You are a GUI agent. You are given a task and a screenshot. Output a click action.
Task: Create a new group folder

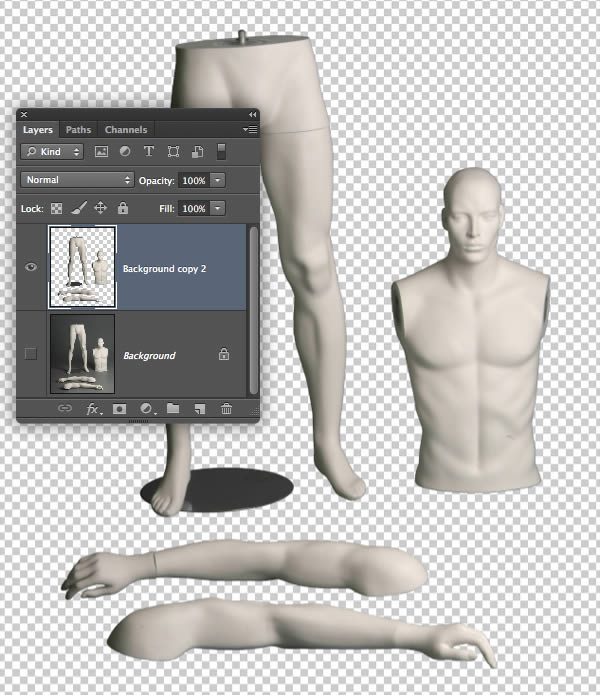pyautogui.click(x=173, y=408)
